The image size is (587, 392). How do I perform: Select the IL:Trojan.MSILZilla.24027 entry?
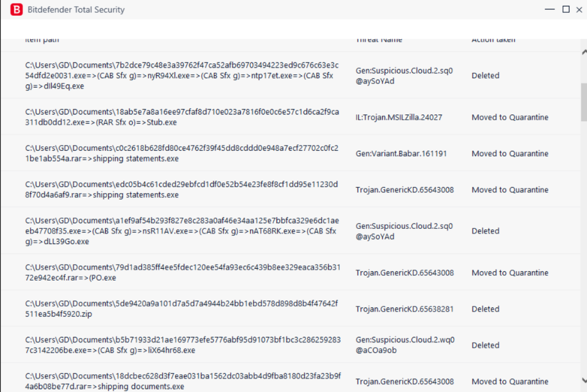coord(399,117)
